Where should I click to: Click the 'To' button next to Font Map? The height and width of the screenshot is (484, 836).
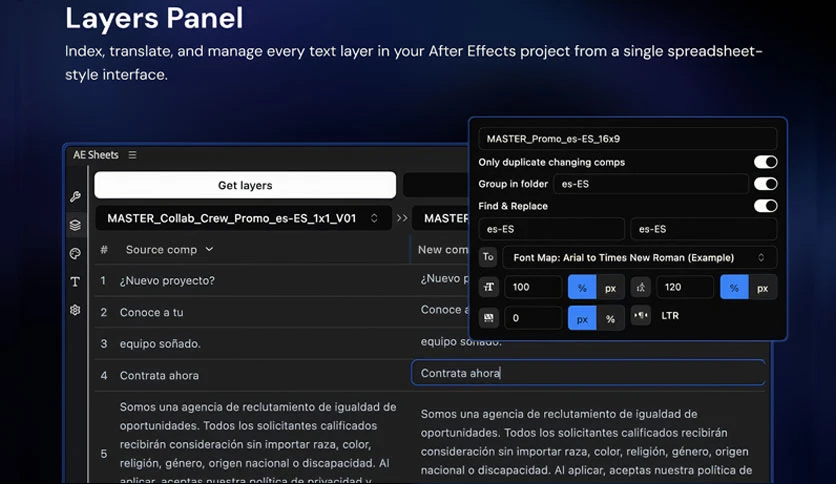pos(488,257)
